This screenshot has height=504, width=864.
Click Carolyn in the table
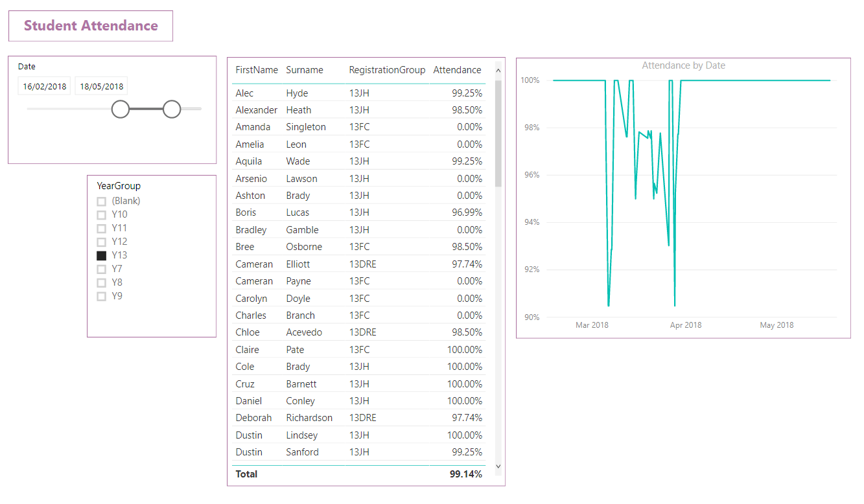pyautogui.click(x=252, y=299)
